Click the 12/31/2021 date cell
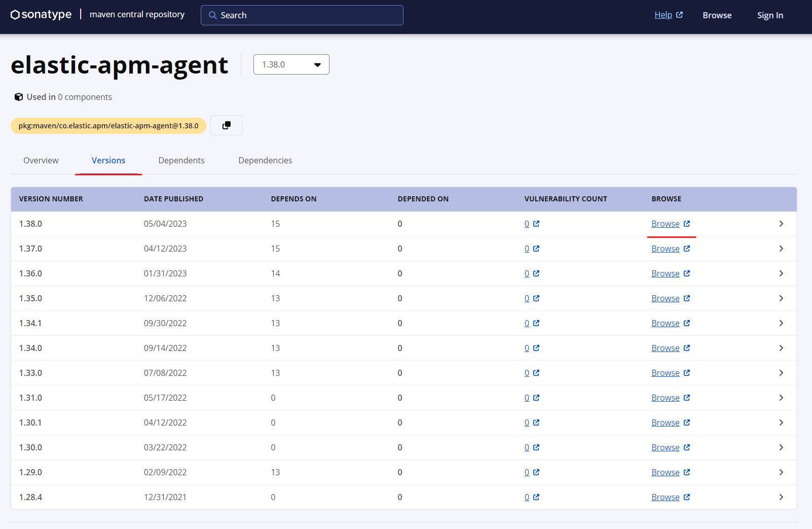This screenshot has height=529, width=812. 165,497
